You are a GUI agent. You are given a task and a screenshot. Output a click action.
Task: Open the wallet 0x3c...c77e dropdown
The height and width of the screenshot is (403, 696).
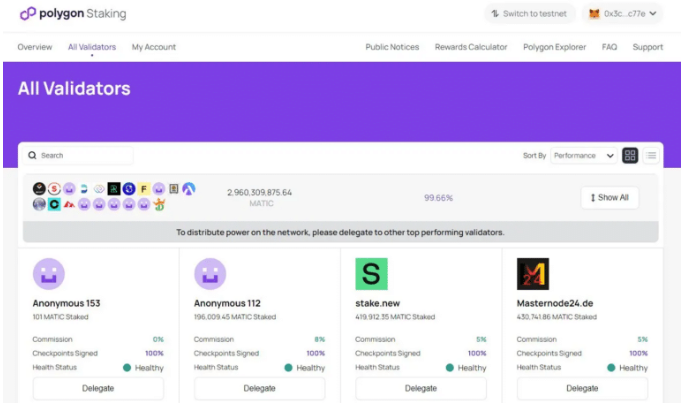[622, 14]
